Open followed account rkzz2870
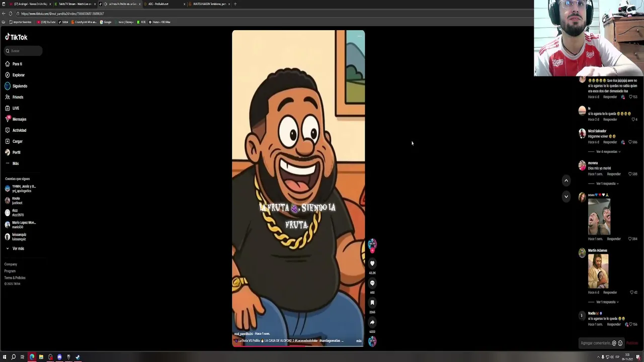 point(14,213)
